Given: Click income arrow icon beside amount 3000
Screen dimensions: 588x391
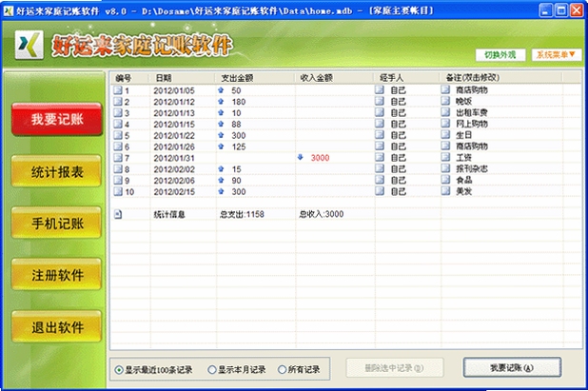Looking at the screenshot, I should click(x=301, y=158).
